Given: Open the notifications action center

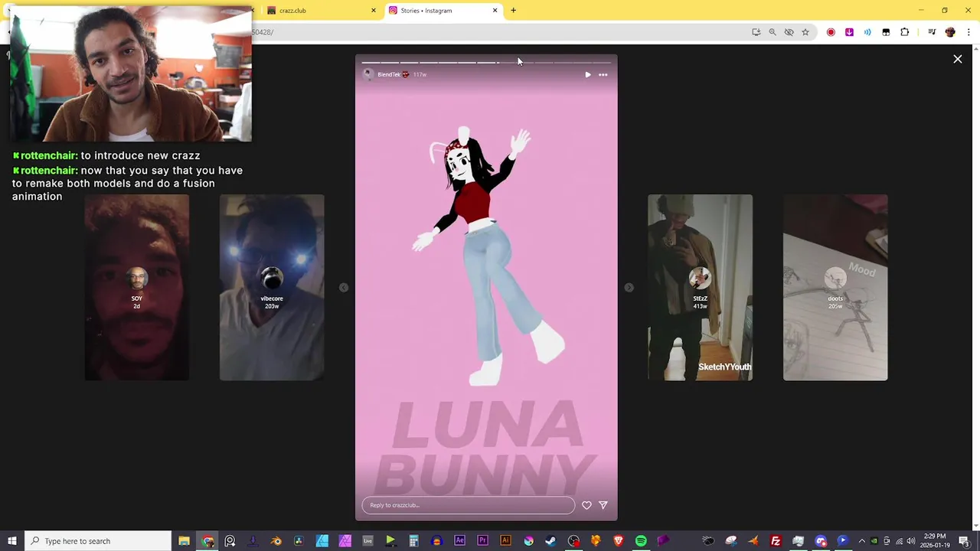Looking at the screenshot, I should pyautogui.click(x=964, y=541).
